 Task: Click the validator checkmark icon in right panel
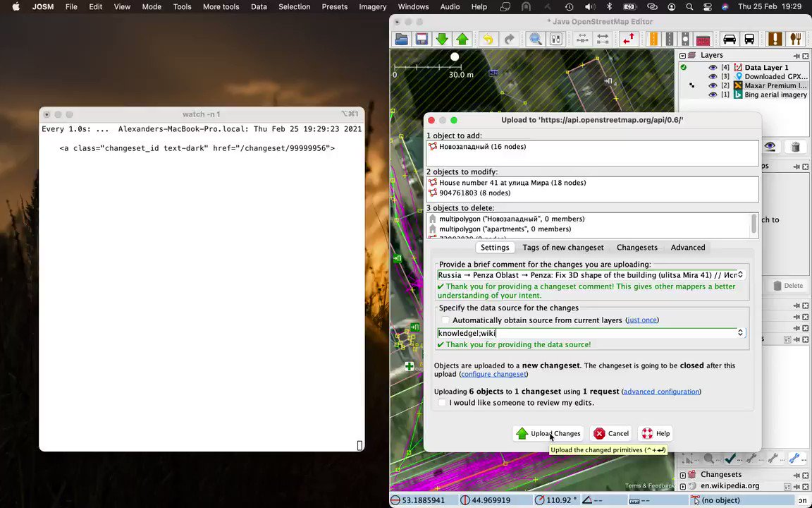point(730,458)
